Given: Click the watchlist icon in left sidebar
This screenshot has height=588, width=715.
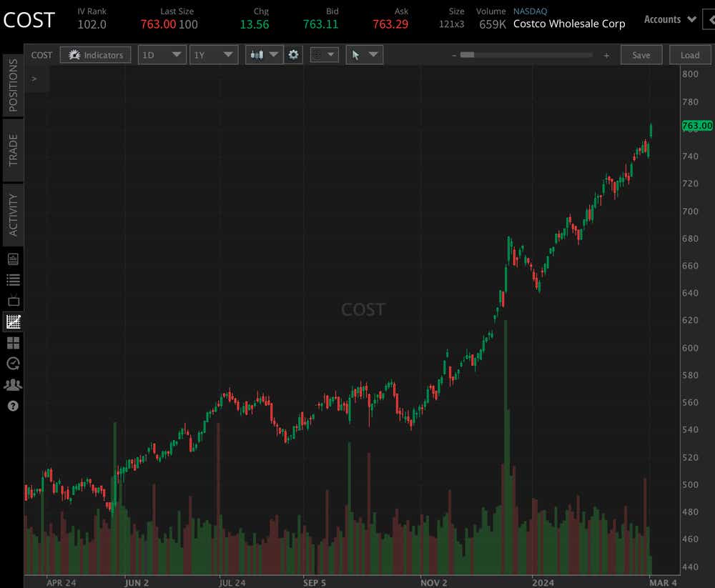Looking at the screenshot, I should [13, 279].
